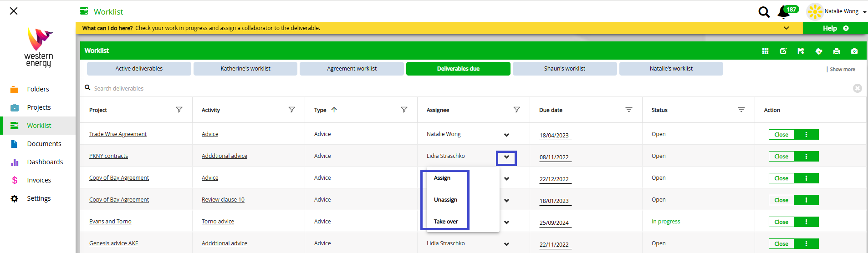
Task: Go to Folders in sidebar
Action: [x=38, y=89]
